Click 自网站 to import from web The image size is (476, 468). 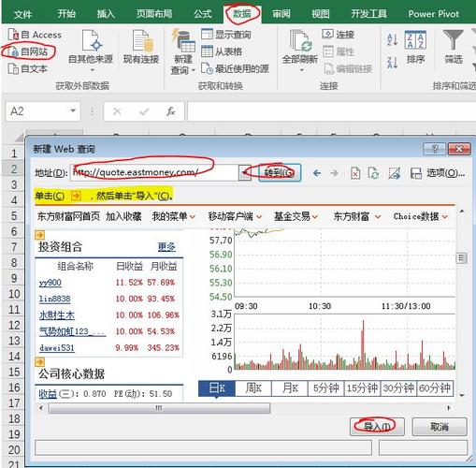[x=28, y=51]
